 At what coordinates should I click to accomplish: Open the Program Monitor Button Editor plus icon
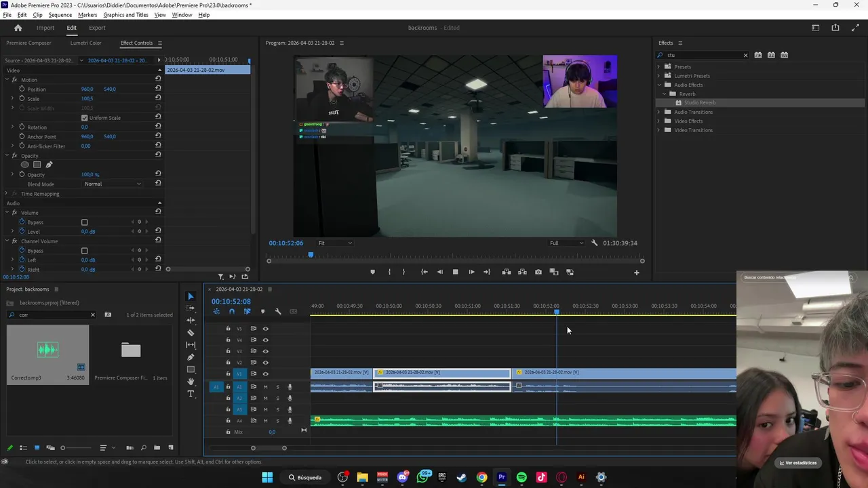coord(636,272)
